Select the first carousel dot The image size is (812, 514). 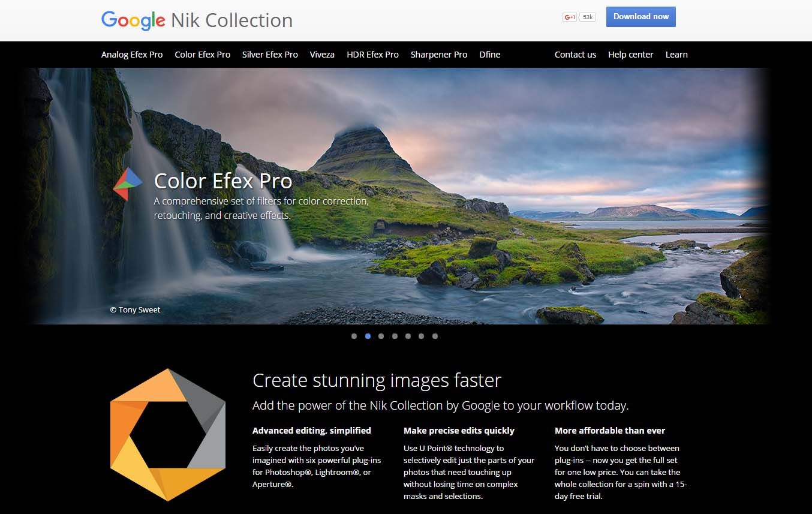coord(354,336)
